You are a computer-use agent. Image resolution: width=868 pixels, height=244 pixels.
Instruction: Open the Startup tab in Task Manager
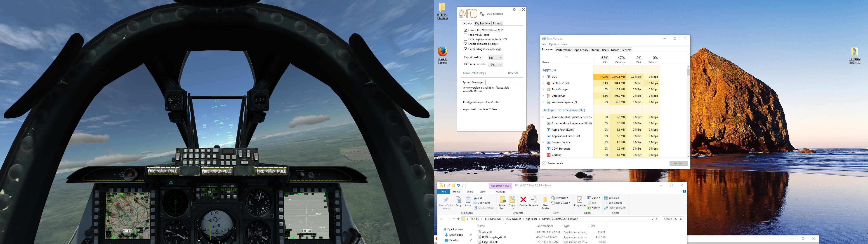[595, 50]
